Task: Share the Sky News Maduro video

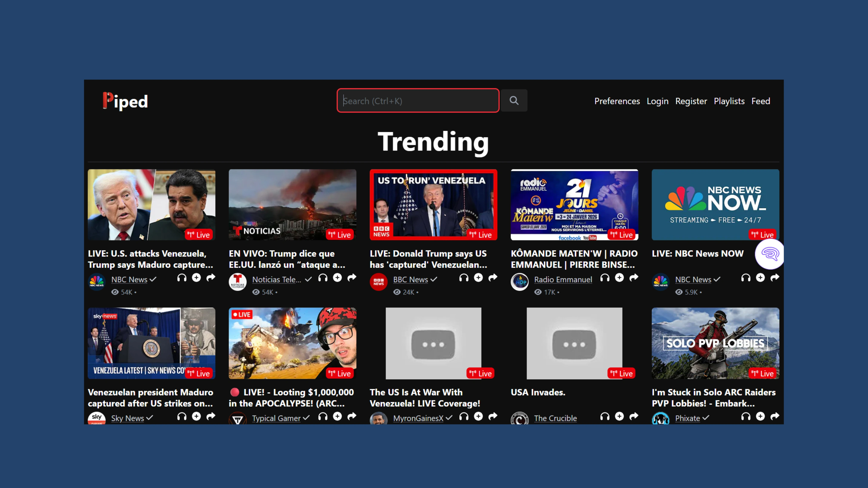Action: point(211,416)
